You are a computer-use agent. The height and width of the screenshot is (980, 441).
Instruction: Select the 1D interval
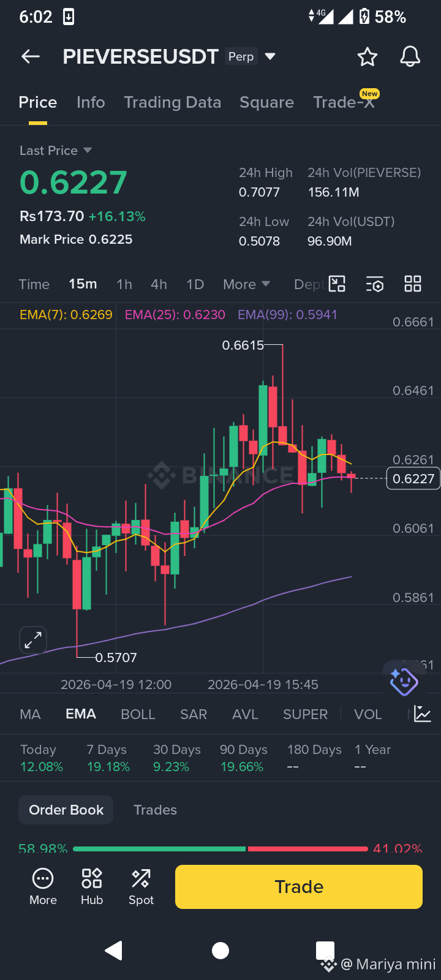[x=195, y=284]
